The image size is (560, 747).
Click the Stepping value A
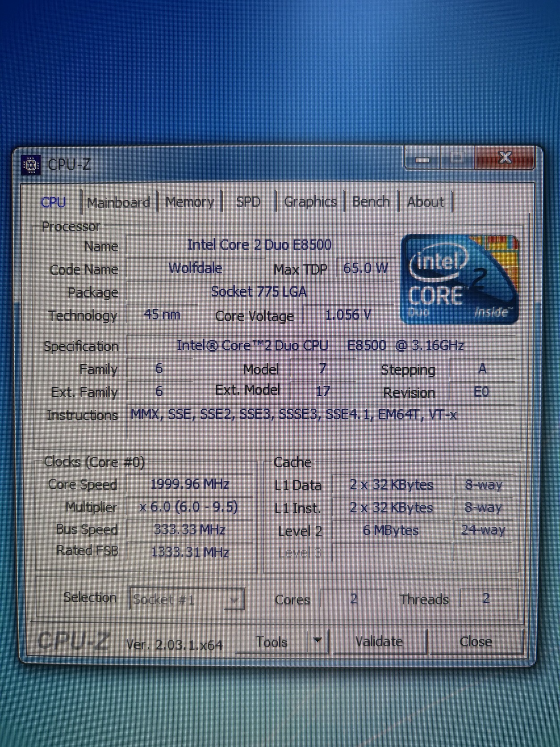(x=482, y=369)
